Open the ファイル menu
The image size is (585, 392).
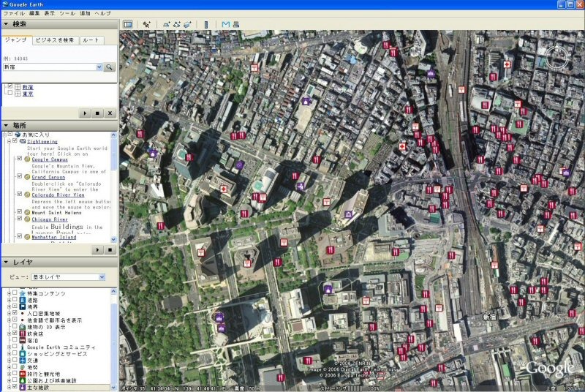(x=14, y=13)
